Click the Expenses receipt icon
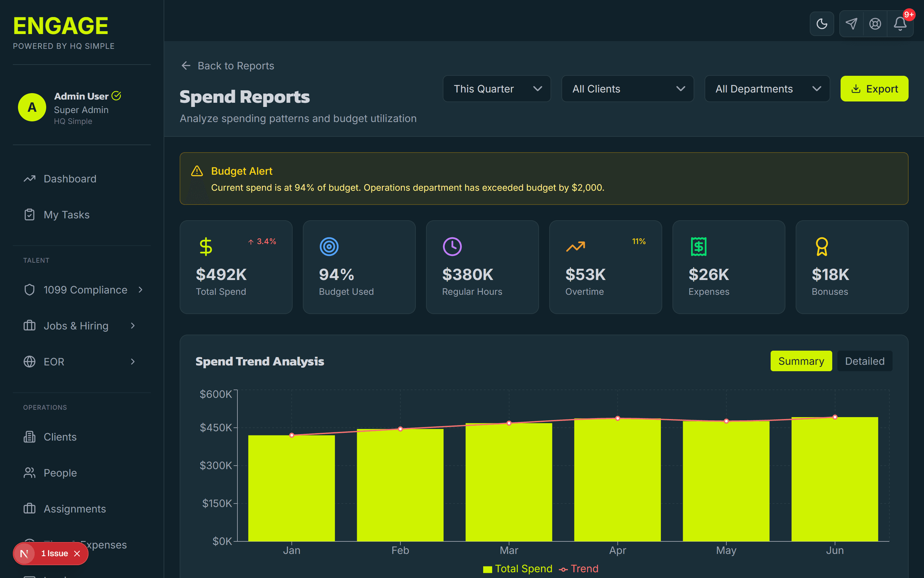Viewport: 924px width, 578px height. point(698,247)
